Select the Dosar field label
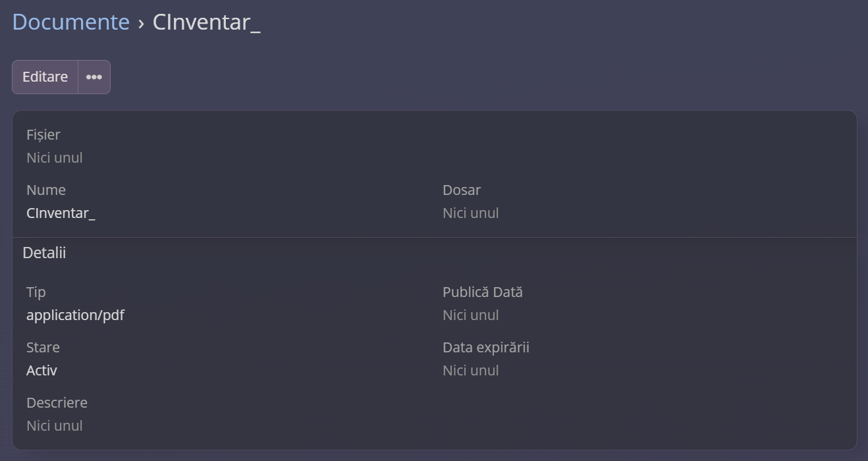The width and height of the screenshot is (868, 461). (x=462, y=190)
